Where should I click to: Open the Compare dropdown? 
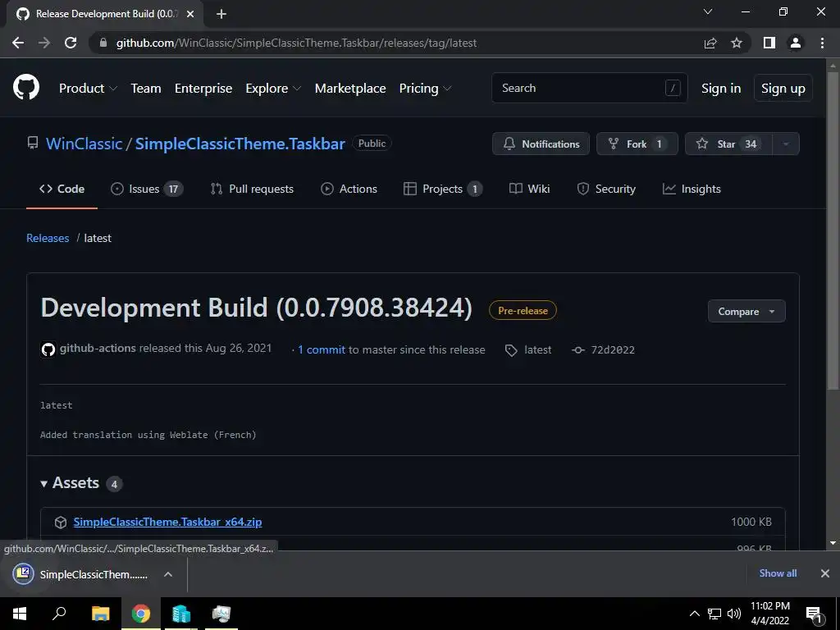pos(746,311)
